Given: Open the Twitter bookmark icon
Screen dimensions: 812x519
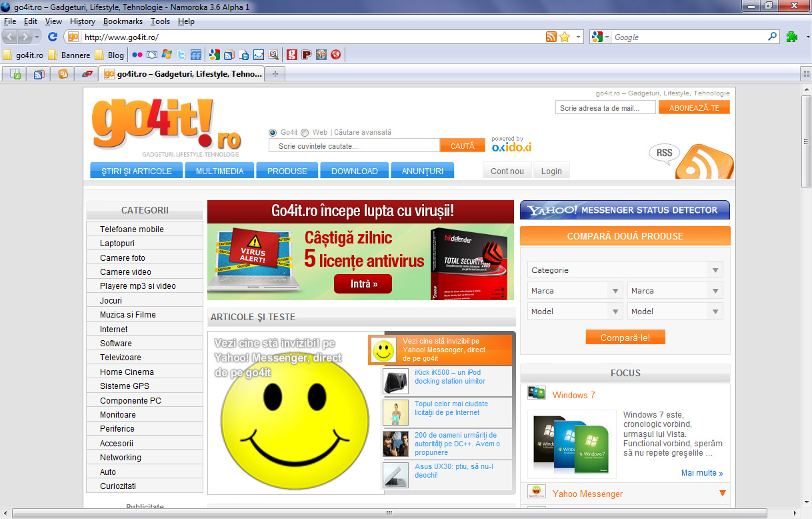Looking at the screenshot, I should (181, 55).
